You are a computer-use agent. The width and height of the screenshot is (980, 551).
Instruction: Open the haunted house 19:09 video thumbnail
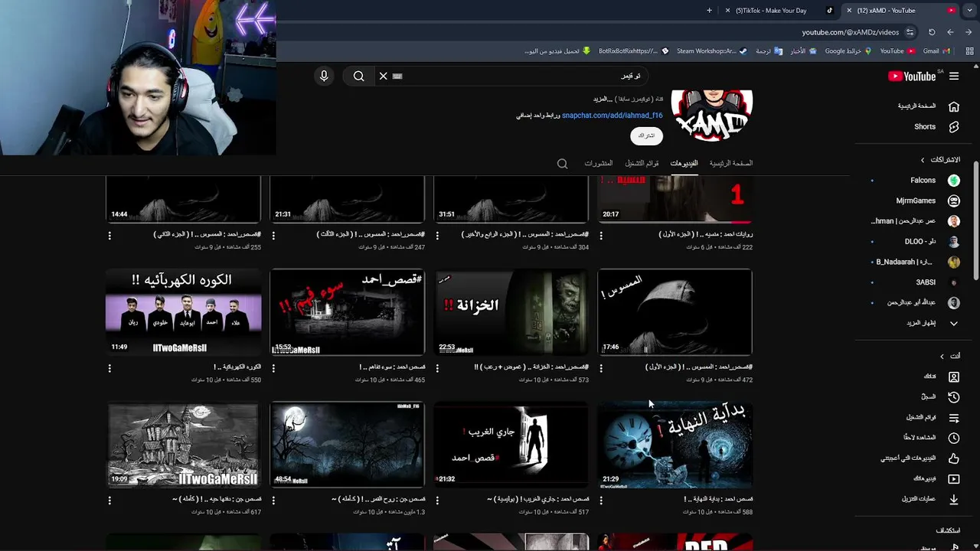coord(183,445)
